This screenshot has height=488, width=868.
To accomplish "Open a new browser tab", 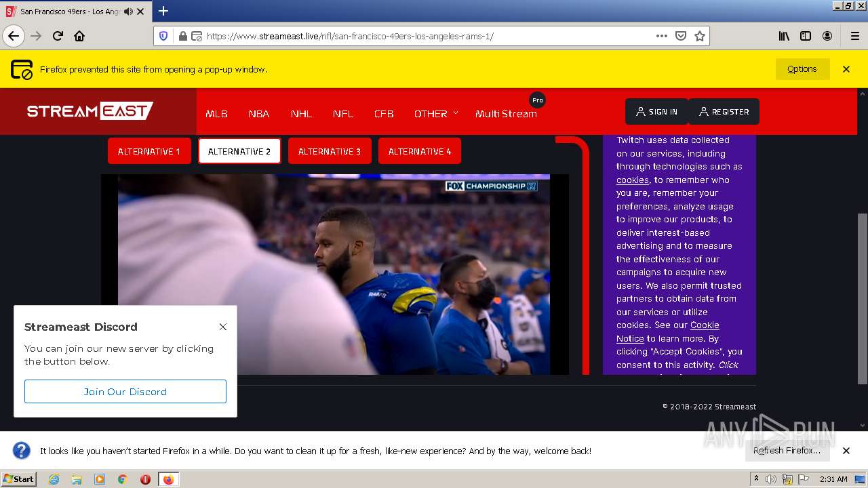I will click(x=163, y=11).
